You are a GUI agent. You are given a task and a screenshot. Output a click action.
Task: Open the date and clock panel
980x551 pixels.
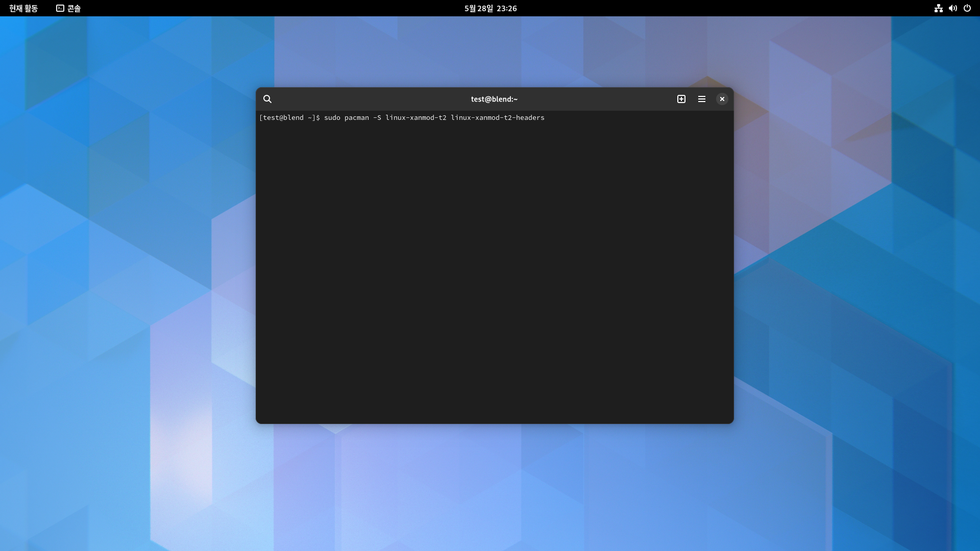point(490,8)
